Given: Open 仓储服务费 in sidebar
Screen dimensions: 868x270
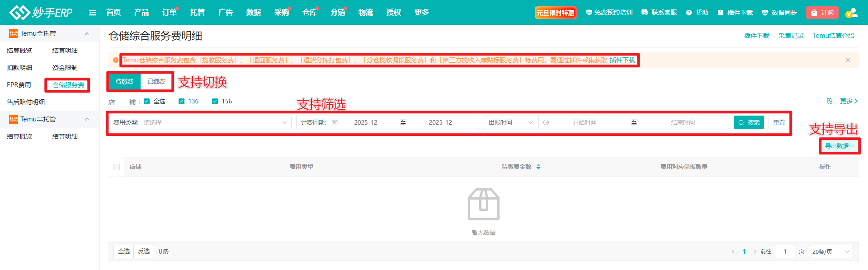Looking at the screenshot, I should click(x=68, y=85).
